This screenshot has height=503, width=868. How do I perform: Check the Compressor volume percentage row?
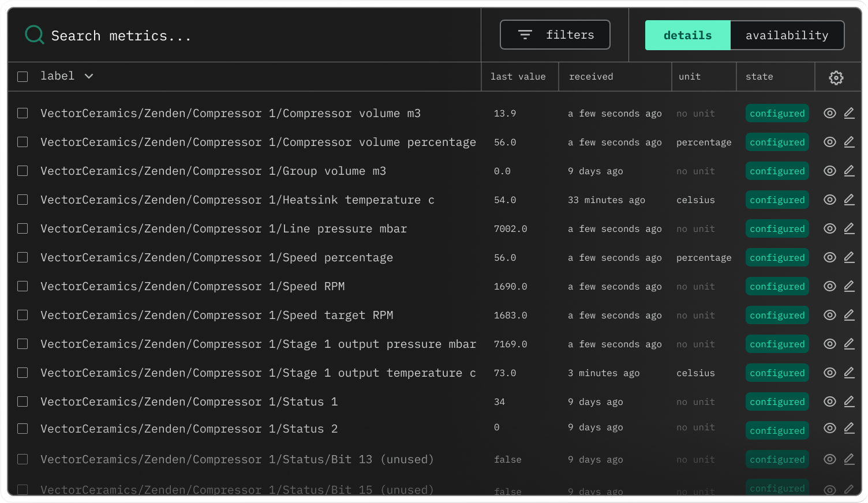[x=23, y=142]
